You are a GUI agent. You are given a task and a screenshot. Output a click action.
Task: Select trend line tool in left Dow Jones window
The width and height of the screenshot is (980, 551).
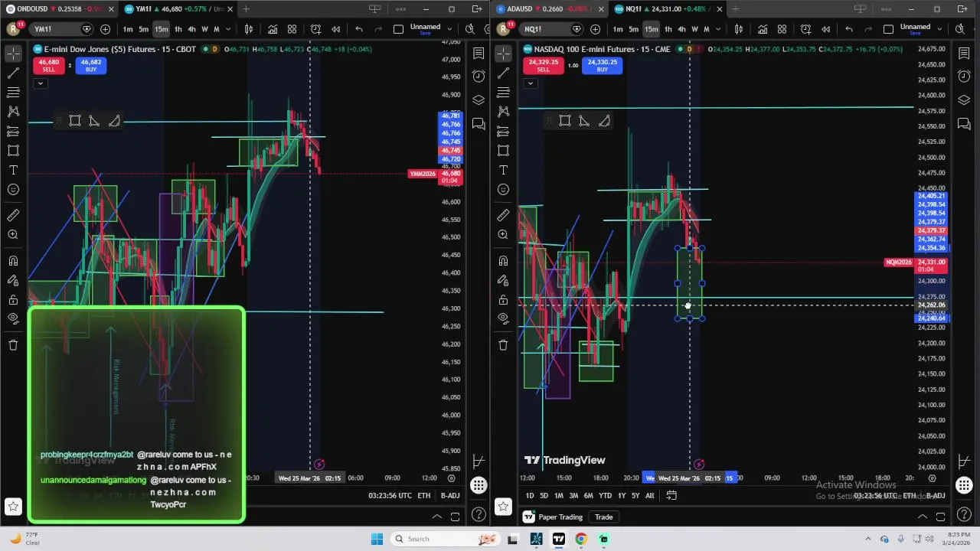point(13,73)
